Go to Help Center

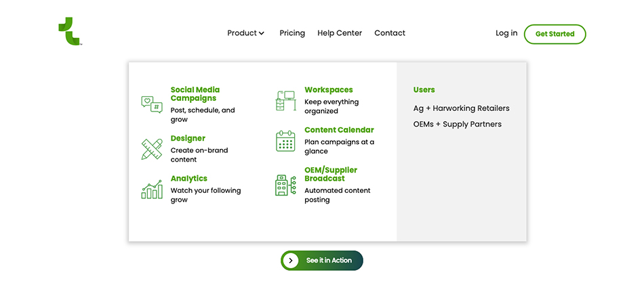point(340,33)
